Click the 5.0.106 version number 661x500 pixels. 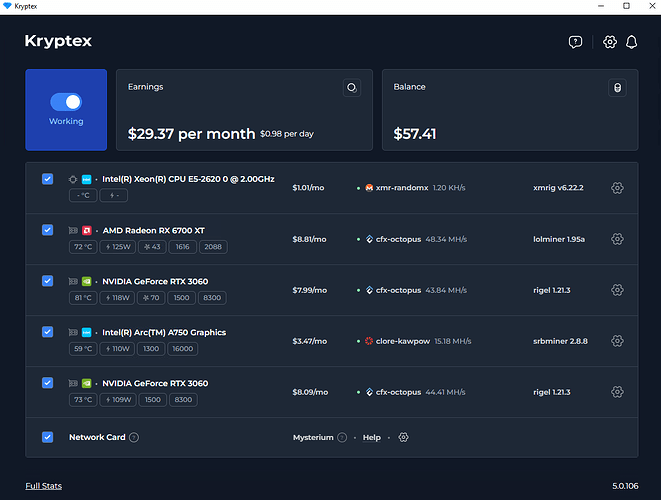point(625,486)
